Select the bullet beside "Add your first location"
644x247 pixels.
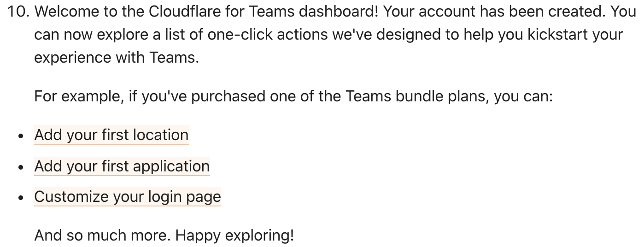[21, 136]
